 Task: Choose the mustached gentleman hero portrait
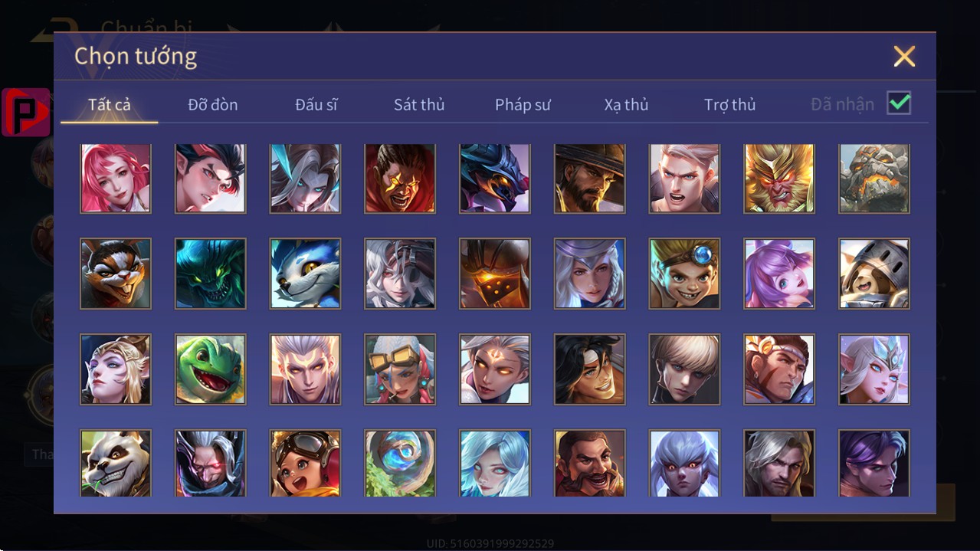click(x=589, y=463)
